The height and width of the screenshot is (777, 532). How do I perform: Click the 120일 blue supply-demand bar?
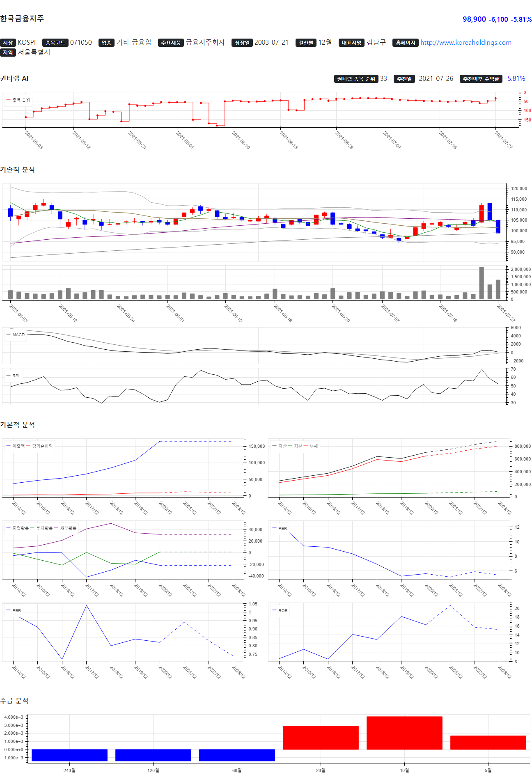click(x=153, y=755)
